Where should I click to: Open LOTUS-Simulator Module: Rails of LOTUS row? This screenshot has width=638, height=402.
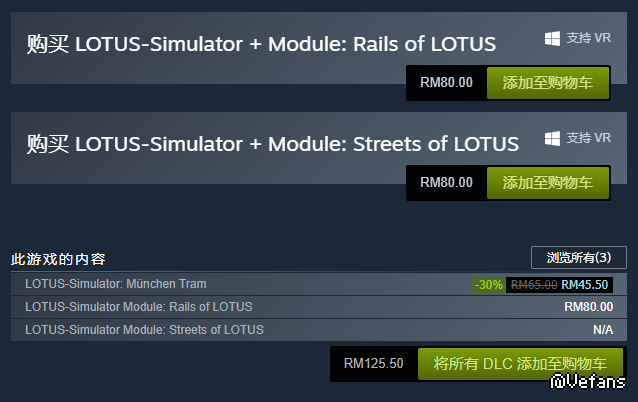pos(138,307)
